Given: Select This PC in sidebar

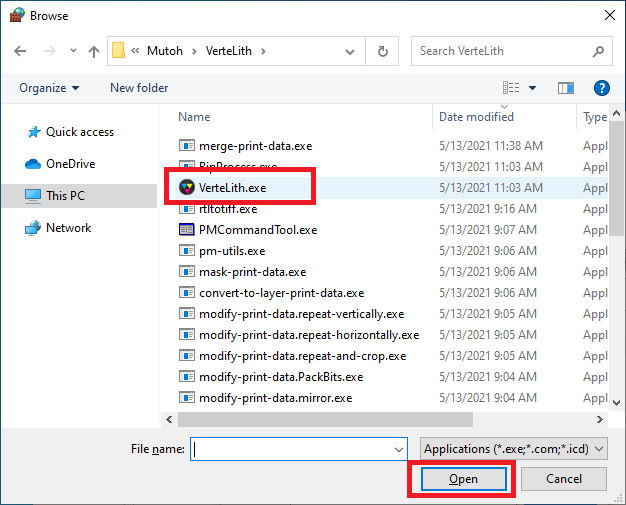Looking at the screenshot, I should pos(79,196).
